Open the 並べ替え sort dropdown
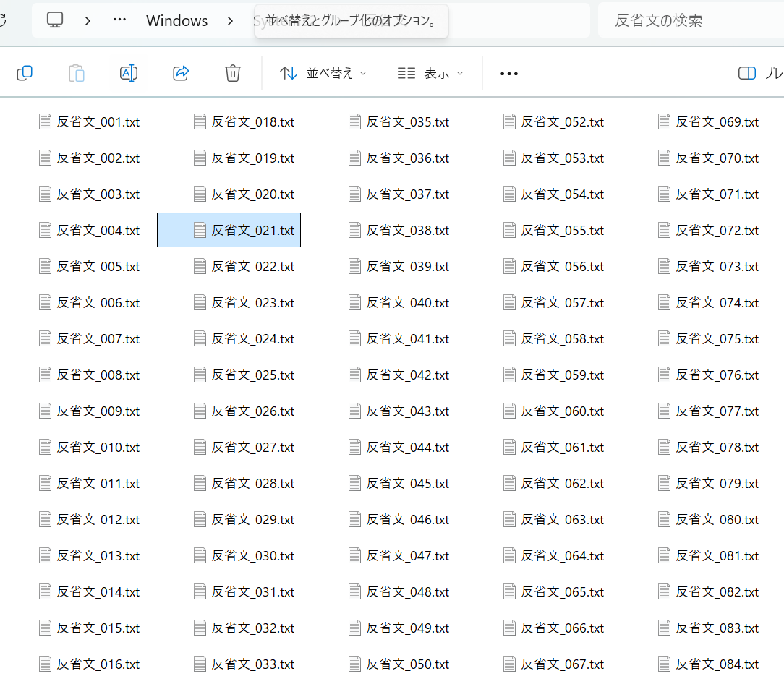 coord(323,72)
